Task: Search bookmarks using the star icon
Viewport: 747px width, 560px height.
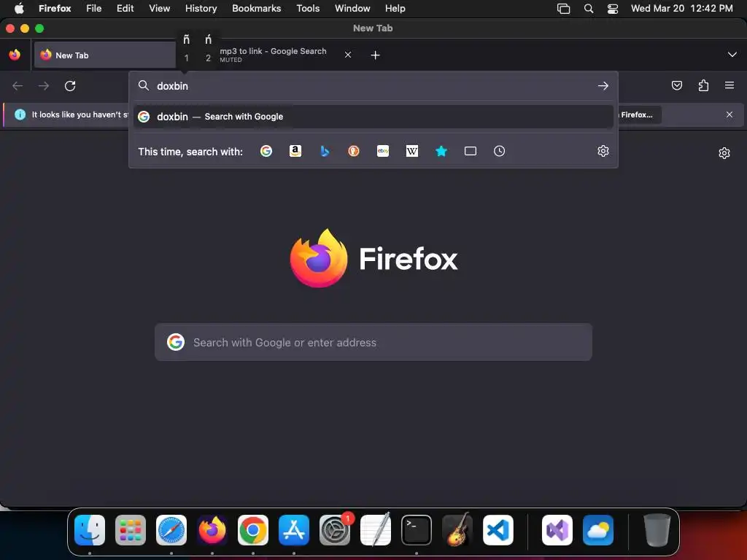Action: pyautogui.click(x=441, y=151)
